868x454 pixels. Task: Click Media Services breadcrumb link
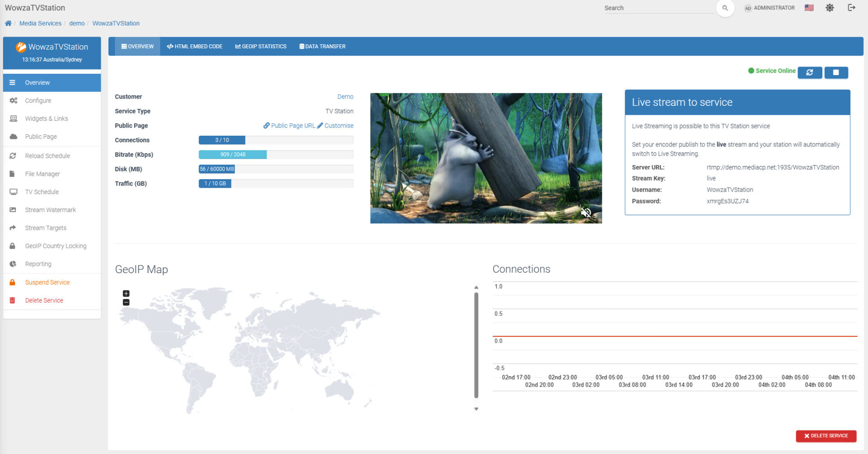point(40,23)
